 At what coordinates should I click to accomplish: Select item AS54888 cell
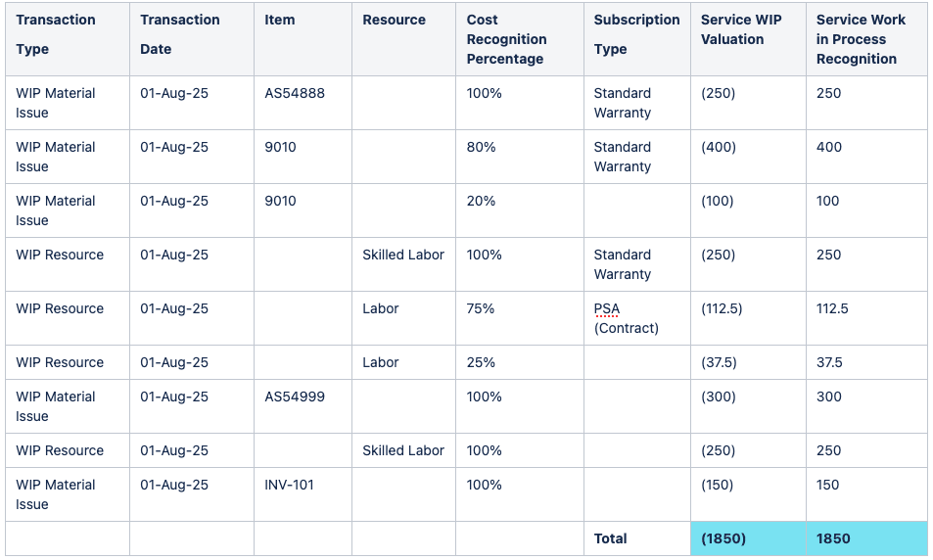[x=303, y=103]
